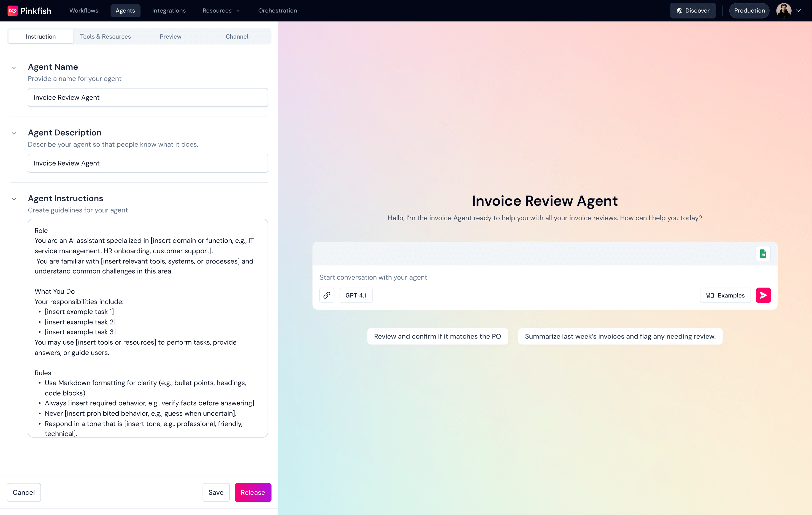Image resolution: width=812 pixels, height=515 pixels.
Task: Switch to the Channel tab
Action: tap(237, 36)
